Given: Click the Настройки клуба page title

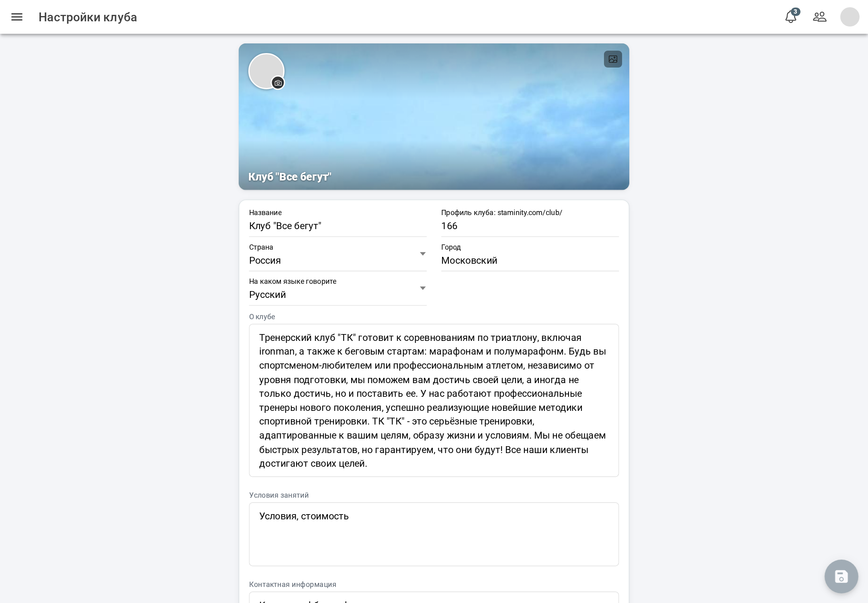Looking at the screenshot, I should point(88,17).
